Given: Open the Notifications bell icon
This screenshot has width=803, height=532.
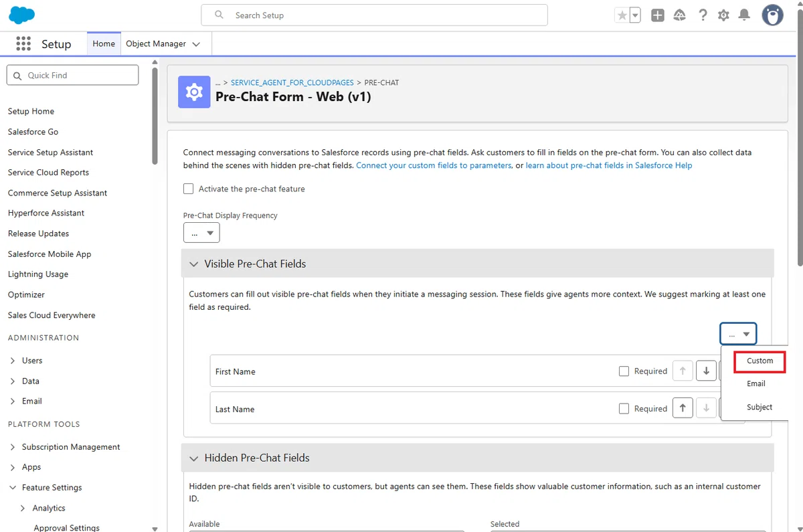Looking at the screenshot, I should pyautogui.click(x=744, y=15).
